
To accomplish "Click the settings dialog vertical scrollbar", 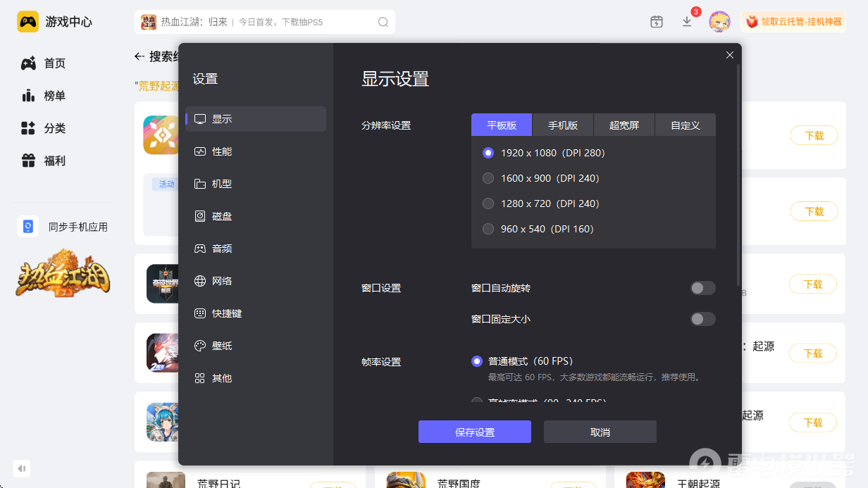I will tap(738, 175).
